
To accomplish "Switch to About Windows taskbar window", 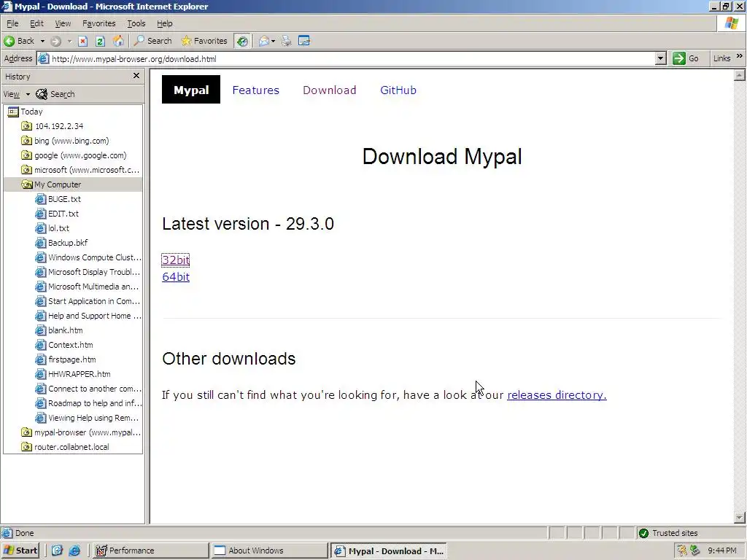I will 269,551.
